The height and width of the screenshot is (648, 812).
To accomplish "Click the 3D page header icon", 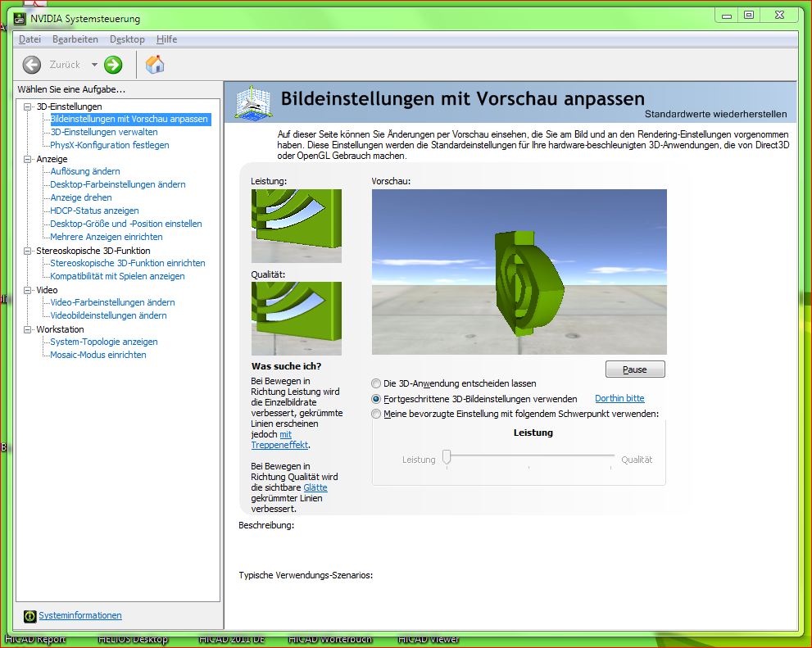I will (253, 102).
